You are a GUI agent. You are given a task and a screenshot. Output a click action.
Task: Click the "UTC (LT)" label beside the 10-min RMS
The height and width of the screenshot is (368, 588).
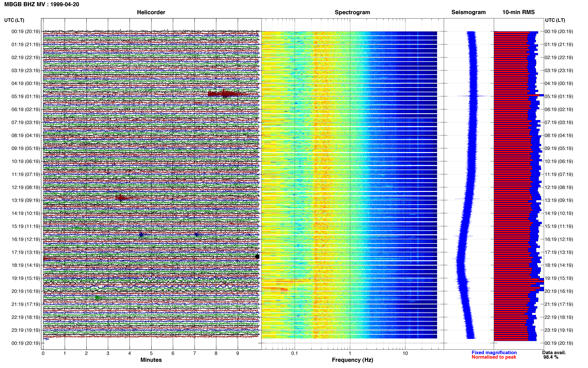(555, 20)
